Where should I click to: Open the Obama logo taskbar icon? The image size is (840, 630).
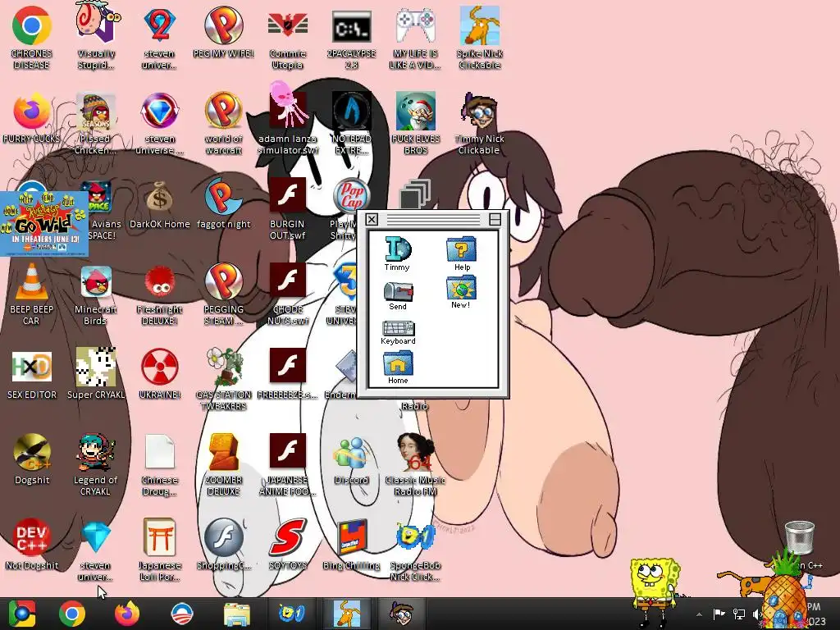coord(181,614)
